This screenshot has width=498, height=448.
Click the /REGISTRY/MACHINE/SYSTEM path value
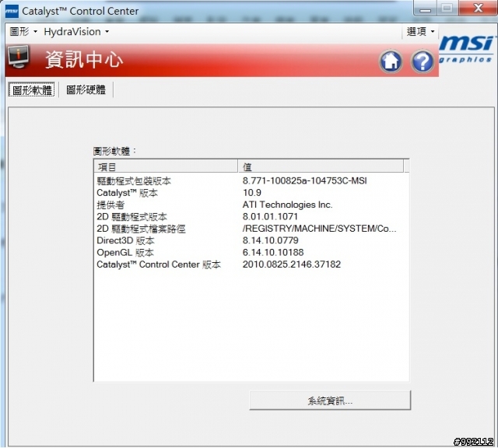[320, 229]
